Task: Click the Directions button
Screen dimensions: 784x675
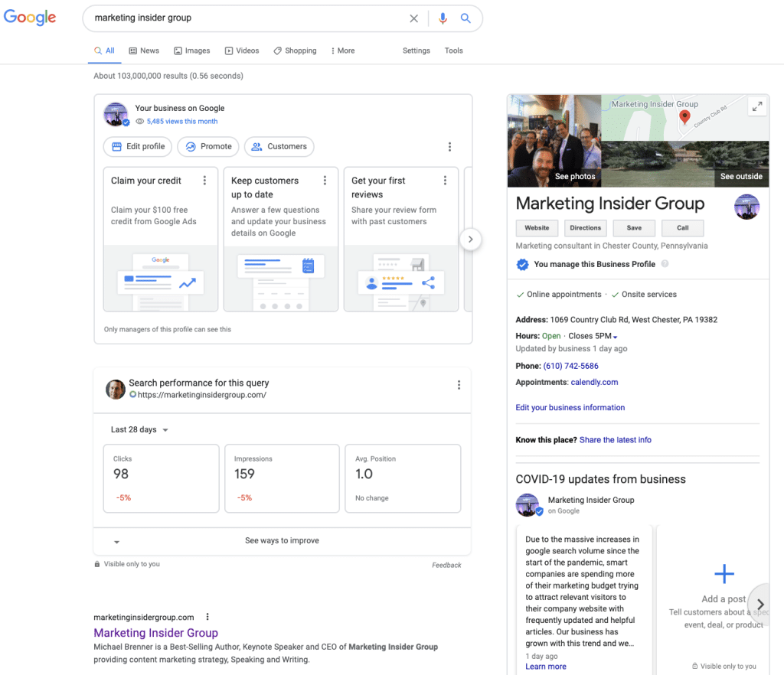Action: pyautogui.click(x=585, y=227)
